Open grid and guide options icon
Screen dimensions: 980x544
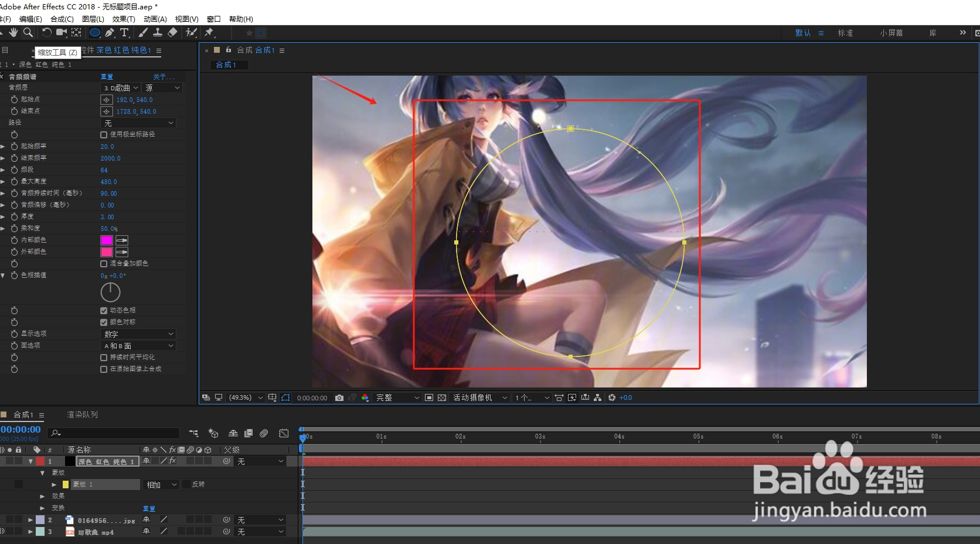pyautogui.click(x=273, y=397)
